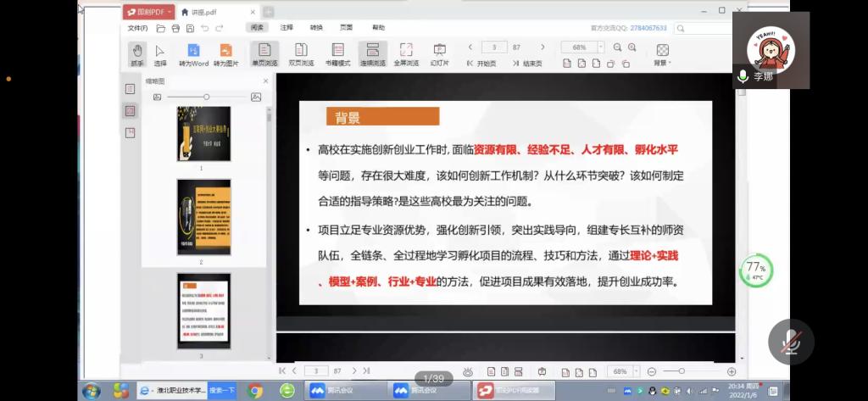
Task: Select page 2 thumbnail in sidebar
Action: click(203, 219)
